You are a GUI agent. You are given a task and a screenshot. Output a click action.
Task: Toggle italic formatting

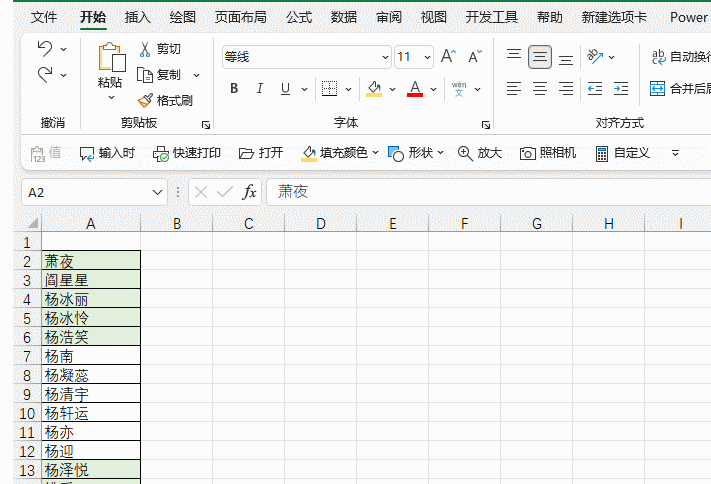[x=259, y=88]
